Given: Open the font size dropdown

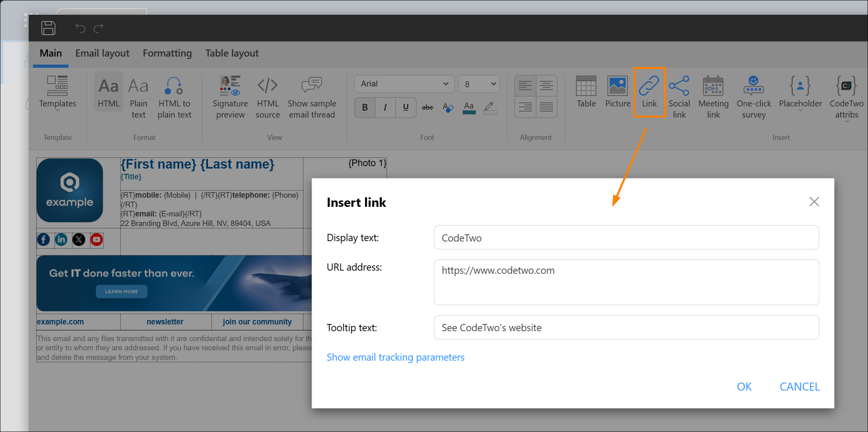Looking at the screenshot, I should 479,84.
